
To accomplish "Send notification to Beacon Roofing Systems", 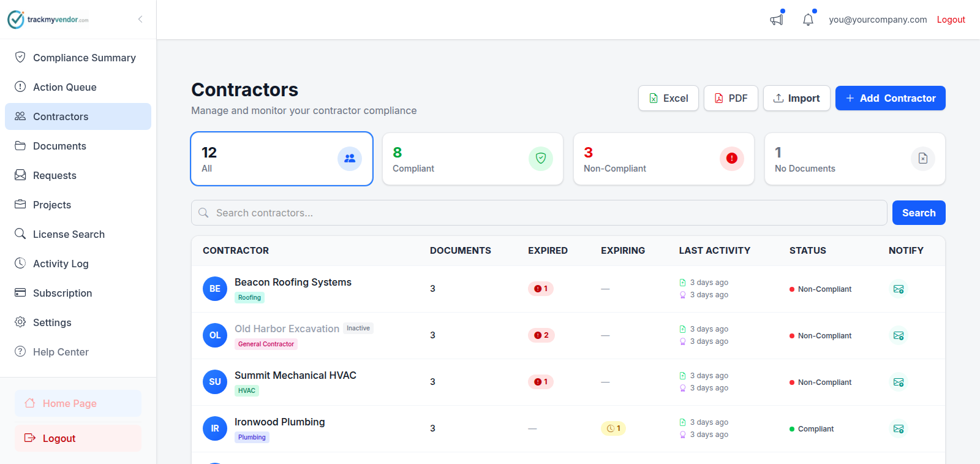I will [x=899, y=289].
